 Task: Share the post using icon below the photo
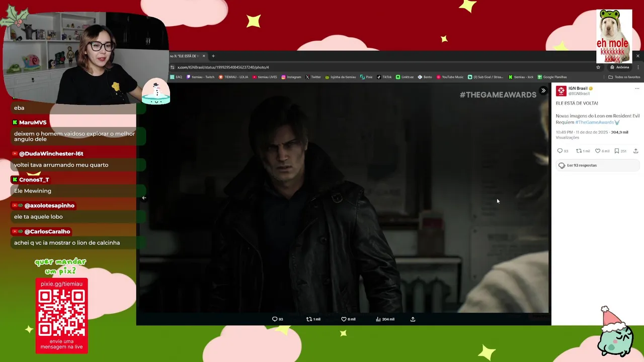pyautogui.click(x=413, y=319)
